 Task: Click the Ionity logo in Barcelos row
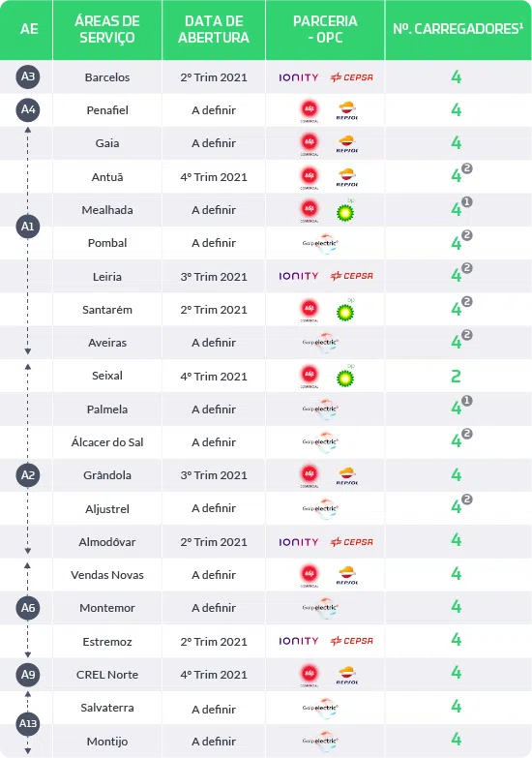[x=299, y=77]
